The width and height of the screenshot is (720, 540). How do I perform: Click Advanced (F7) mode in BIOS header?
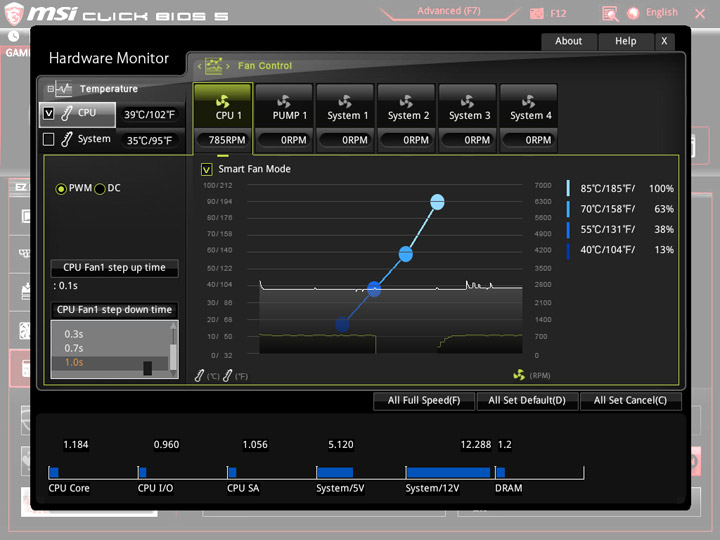(x=449, y=11)
